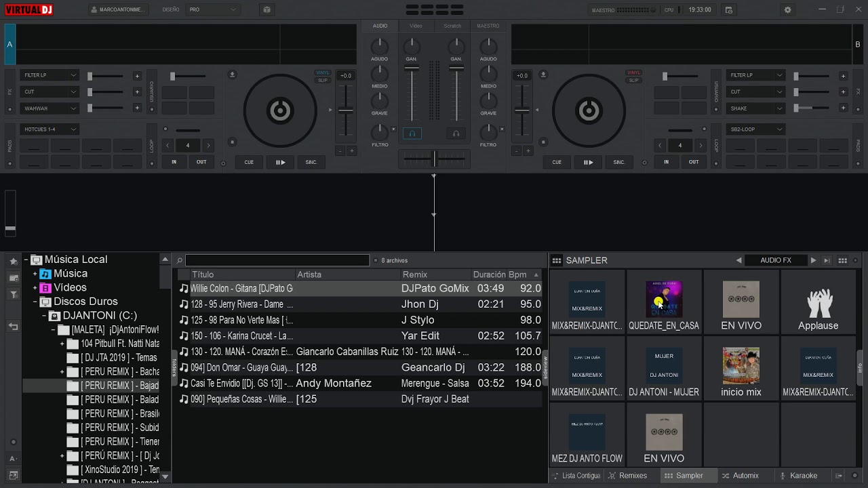
Task: Enable WAHWAH effect plus on deck A
Action: [x=137, y=108]
